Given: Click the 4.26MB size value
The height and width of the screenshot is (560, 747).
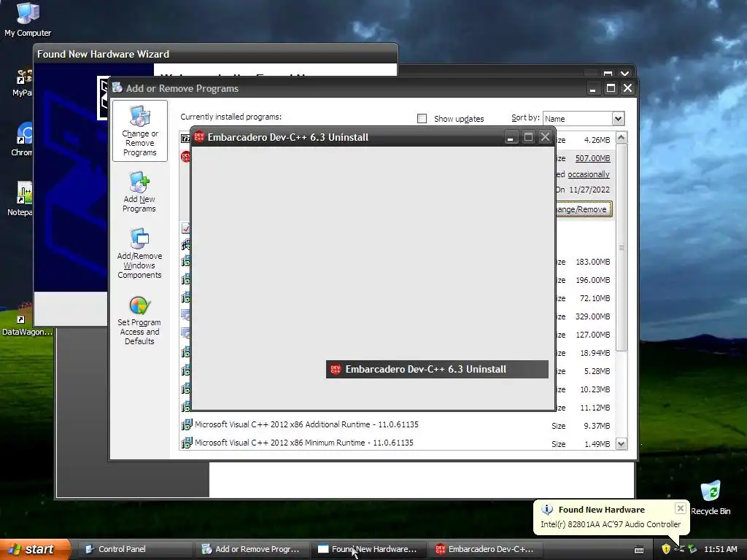Looking at the screenshot, I should coord(597,140).
